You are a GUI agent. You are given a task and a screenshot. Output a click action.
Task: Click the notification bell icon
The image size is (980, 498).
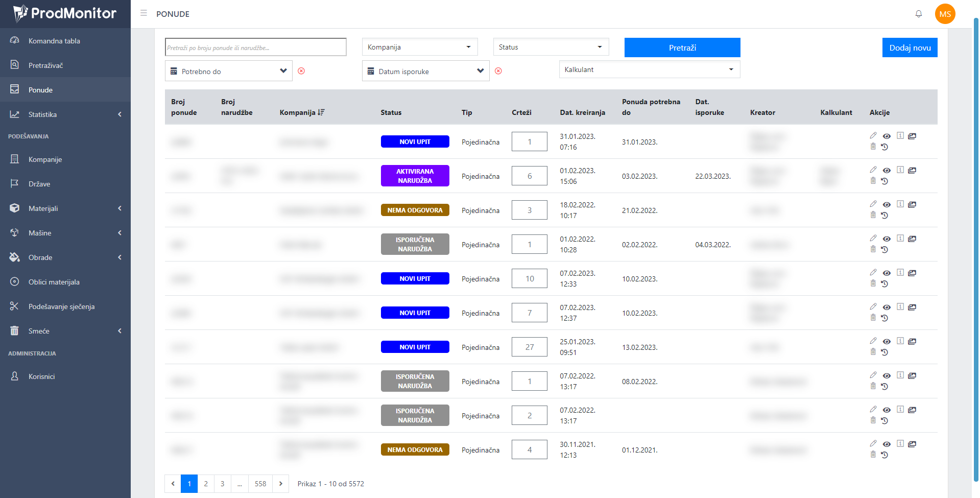[918, 14]
